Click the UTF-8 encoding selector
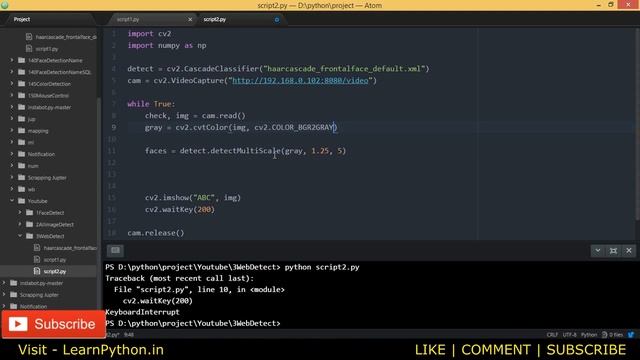The height and width of the screenshot is (360, 640). click(x=569, y=335)
